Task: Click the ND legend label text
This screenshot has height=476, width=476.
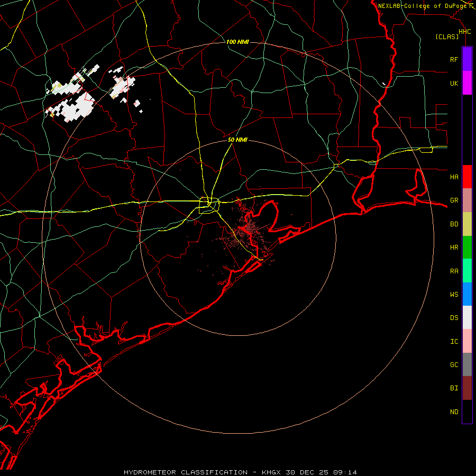Action: [x=454, y=411]
